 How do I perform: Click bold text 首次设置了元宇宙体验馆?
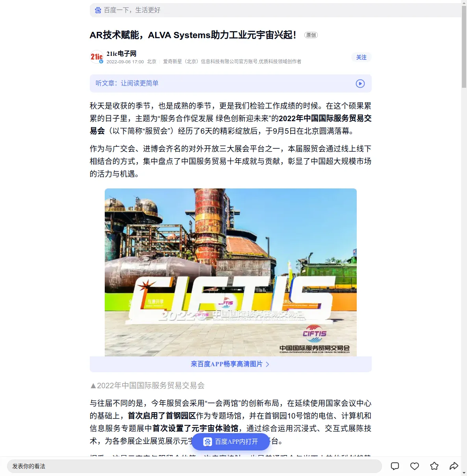tap(195, 428)
